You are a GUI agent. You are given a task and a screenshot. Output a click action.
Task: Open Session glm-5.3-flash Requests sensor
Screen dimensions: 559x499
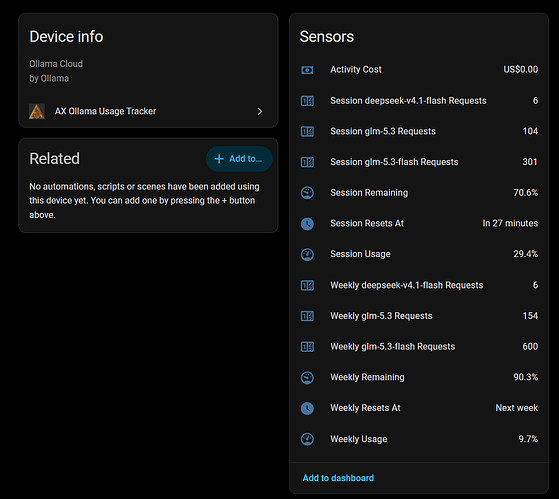tap(419, 162)
